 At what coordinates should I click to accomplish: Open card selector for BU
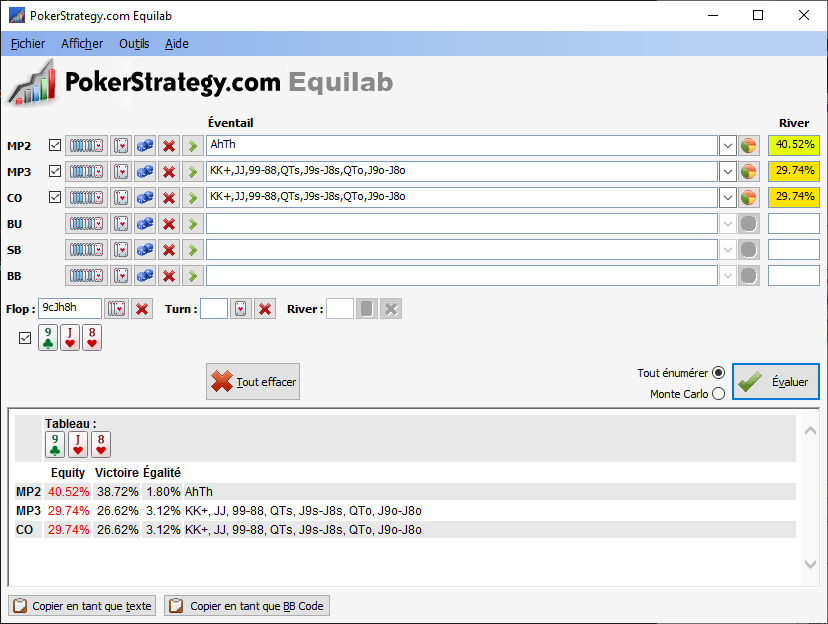point(121,223)
